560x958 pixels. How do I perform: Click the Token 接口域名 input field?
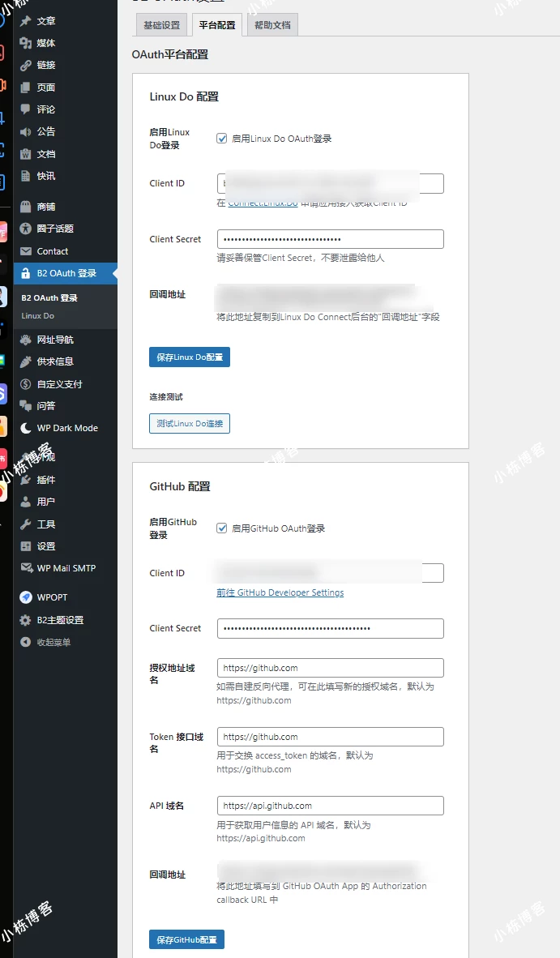click(331, 737)
